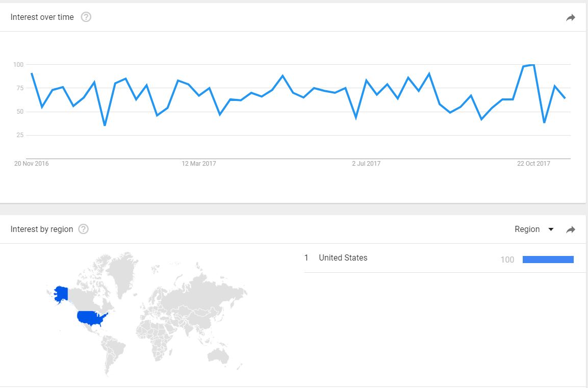Click the rank number 1 entry
This screenshot has height=388, width=588.
[x=306, y=257]
